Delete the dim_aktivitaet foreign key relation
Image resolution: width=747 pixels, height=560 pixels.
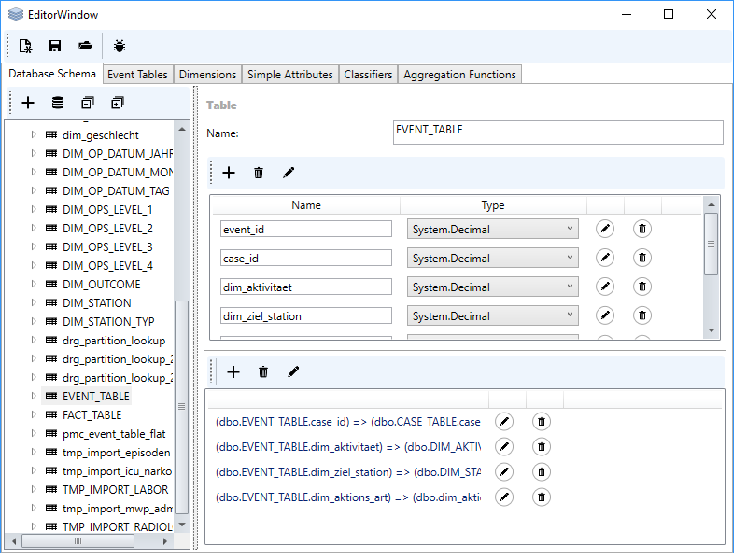[542, 446]
